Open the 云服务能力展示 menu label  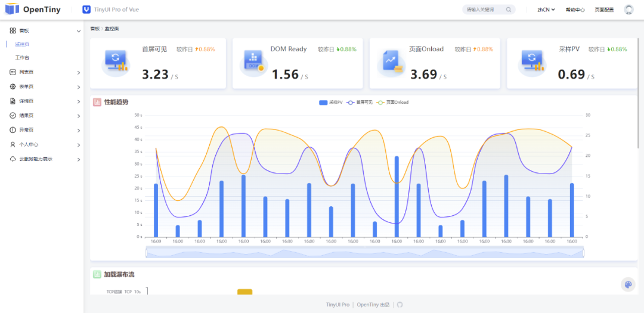click(x=36, y=159)
